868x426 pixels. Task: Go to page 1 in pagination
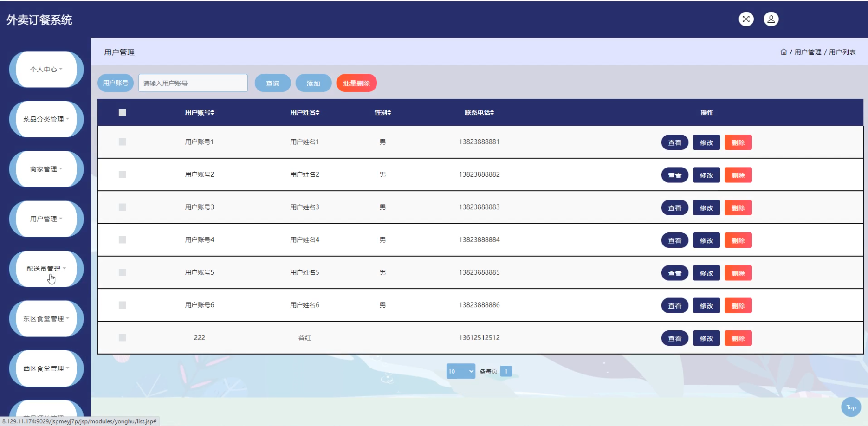pyautogui.click(x=506, y=371)
